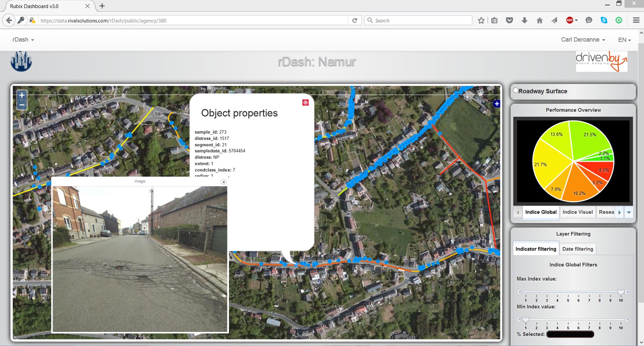Open the map layer switcher plus icon

496,104
